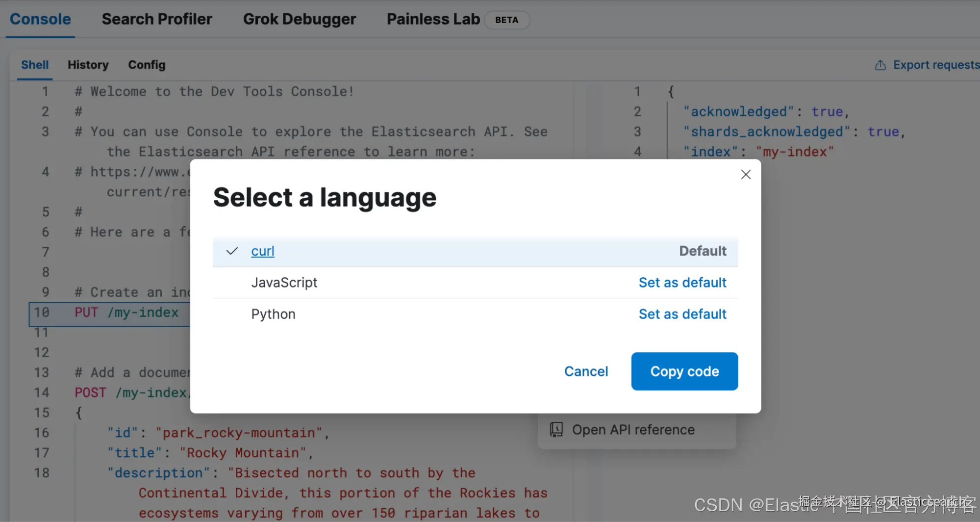Switch to Search Profiler tab
980x522 pixels.
click(x=157, y=19)
